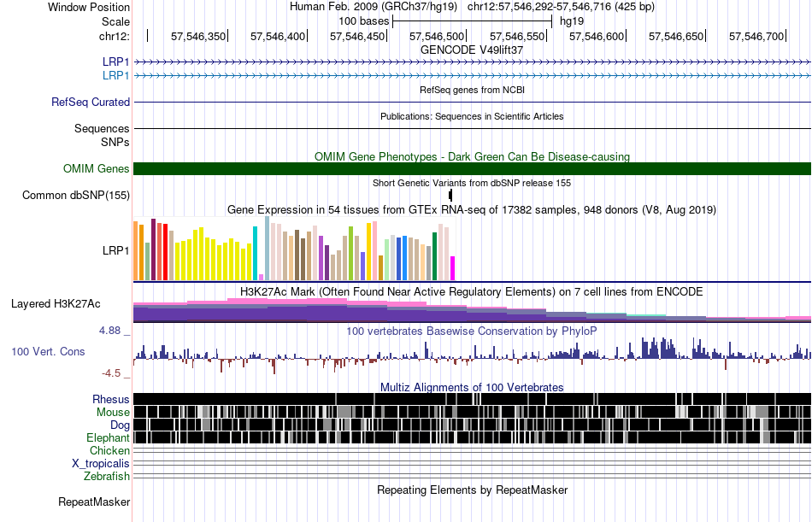
Task: Click the Sequences track label
Action: coord(102,128)
